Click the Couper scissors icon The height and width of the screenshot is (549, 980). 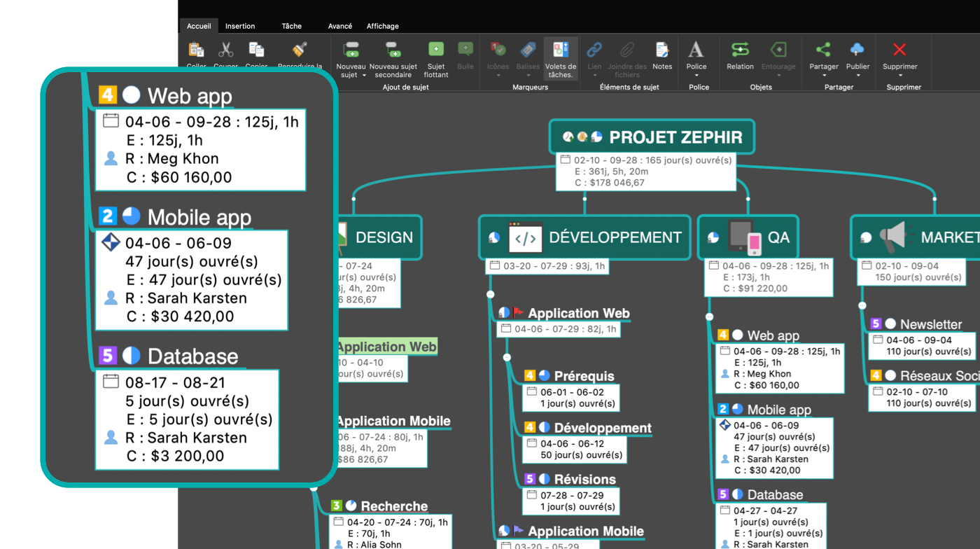(225, 50)
